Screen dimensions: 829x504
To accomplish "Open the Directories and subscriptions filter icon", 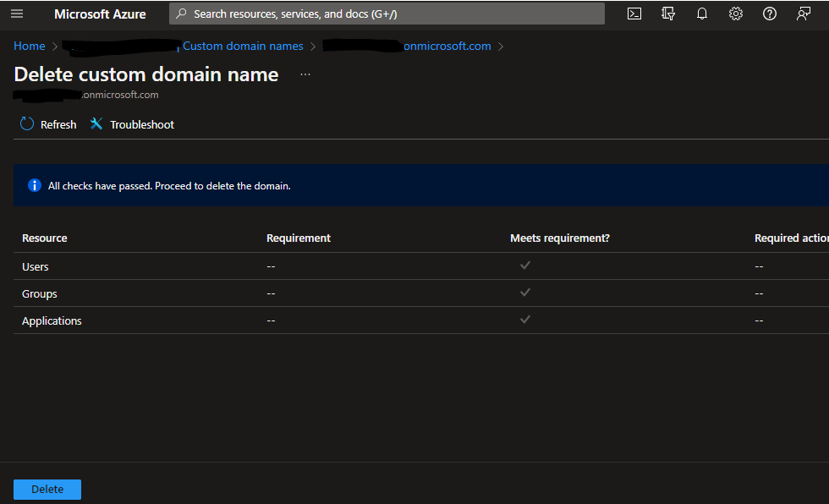I will (x=668, y=14).
